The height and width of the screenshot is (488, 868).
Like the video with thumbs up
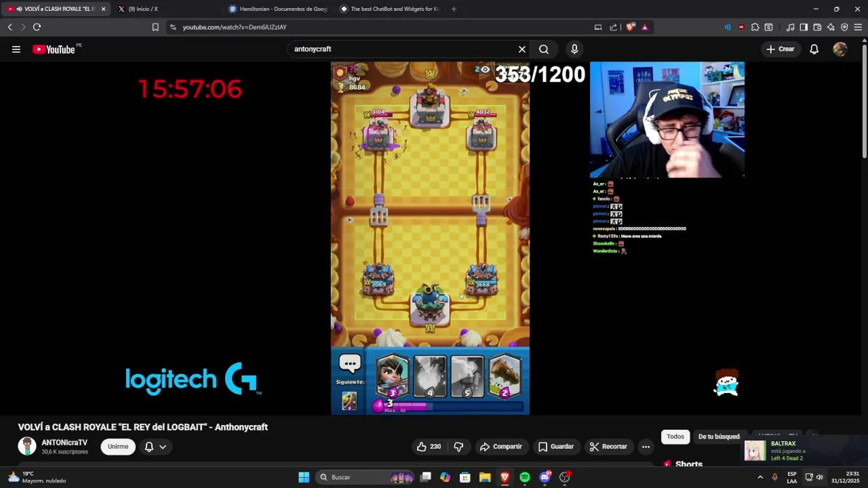click(429, 447)
